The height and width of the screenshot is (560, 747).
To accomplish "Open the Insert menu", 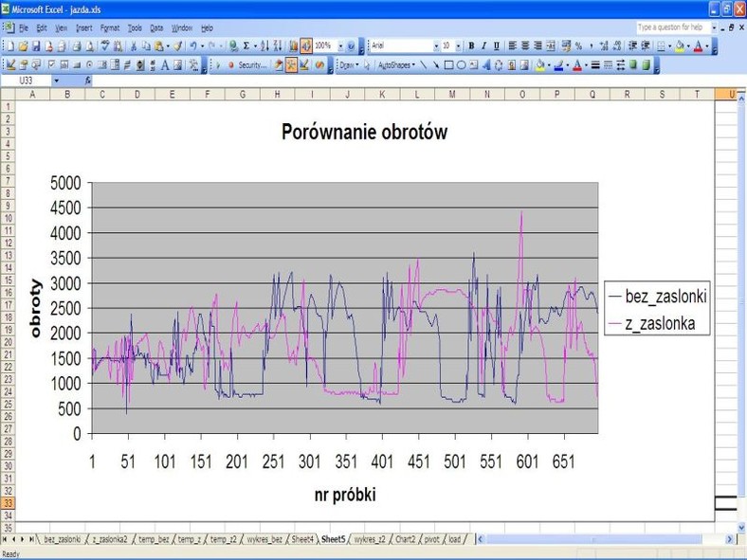I will pyautogui.click(x=83, y=28).
